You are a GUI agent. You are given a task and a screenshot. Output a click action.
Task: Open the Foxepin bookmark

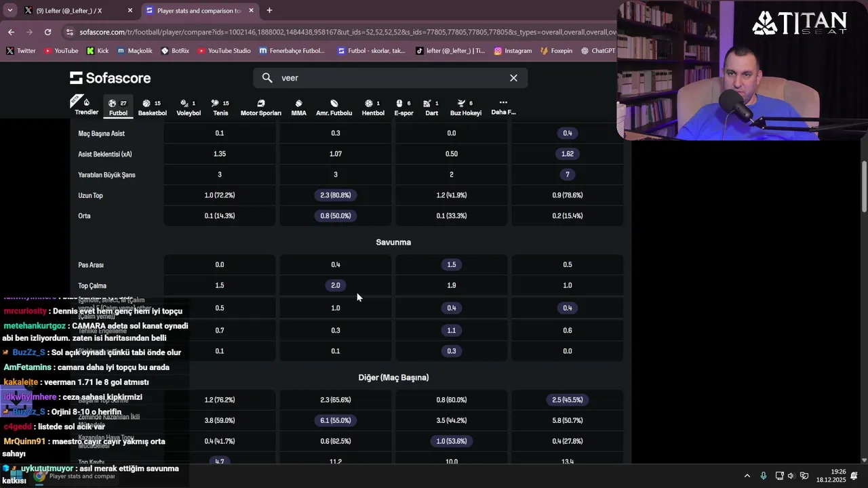[x=556, y=51]
